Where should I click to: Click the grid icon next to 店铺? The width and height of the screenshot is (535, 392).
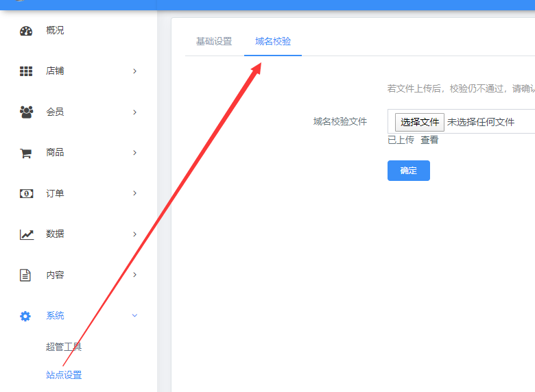(x=26, y=71)
